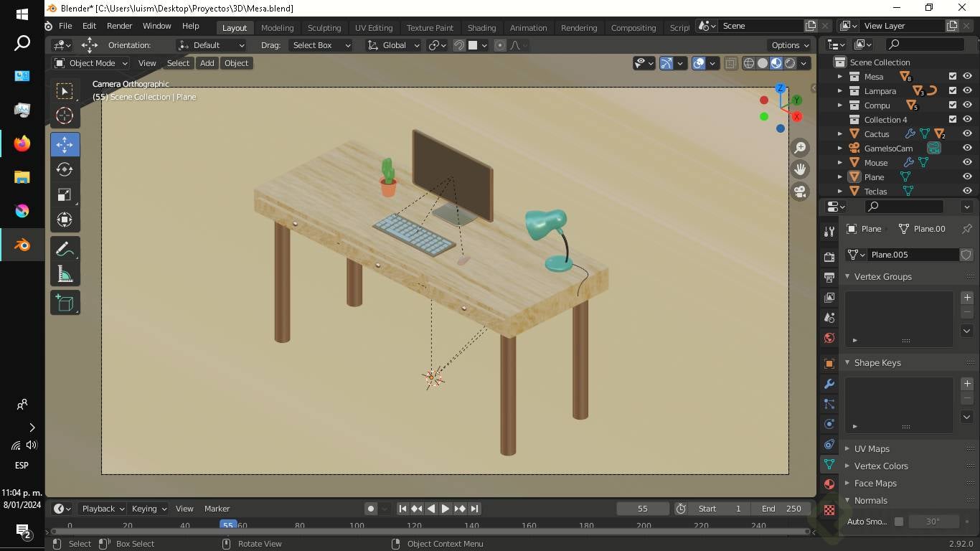Viewport: 980px width, 551px height.
Task: Open the Render menu
Action: pos(119,26)
